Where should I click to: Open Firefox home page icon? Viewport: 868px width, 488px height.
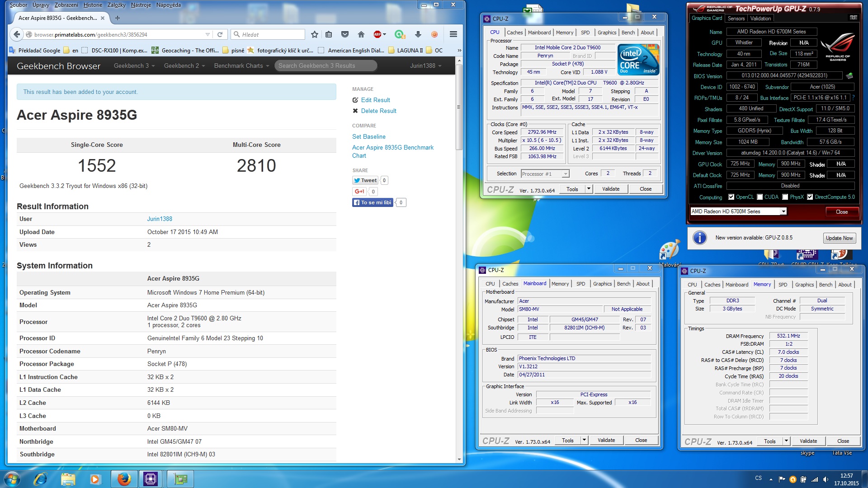(361, 34)
